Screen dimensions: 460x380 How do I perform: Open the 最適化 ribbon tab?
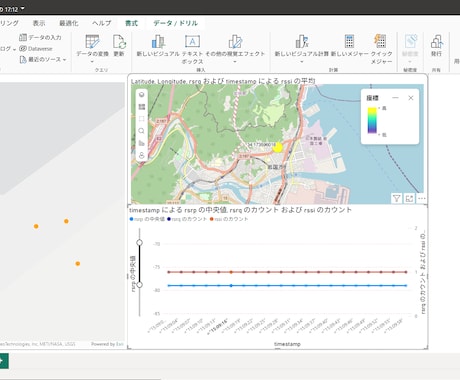click(69, 23)
